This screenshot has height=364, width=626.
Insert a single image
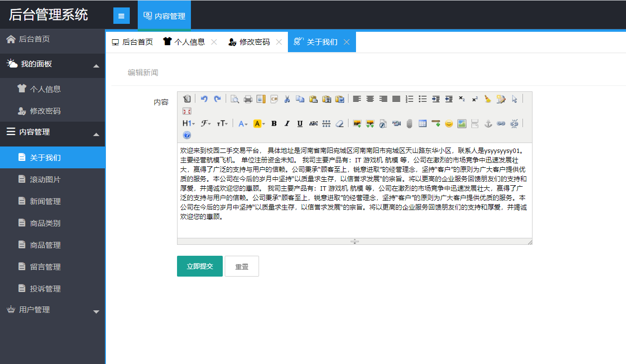click(357, 124)
